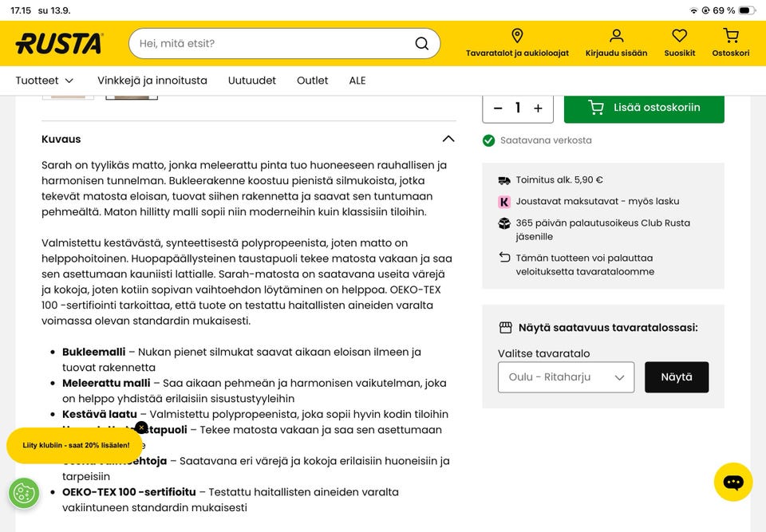This screenshot has width=766, height=532.
Task: Click the battery indicator in status bar
Action: 747,10
